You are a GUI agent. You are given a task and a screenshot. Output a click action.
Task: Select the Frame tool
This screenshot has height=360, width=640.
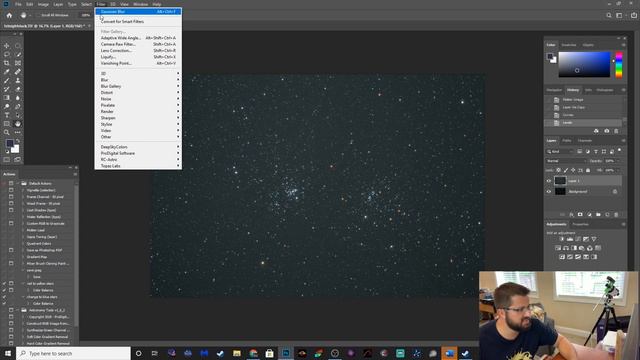click(x=18, y=63)
